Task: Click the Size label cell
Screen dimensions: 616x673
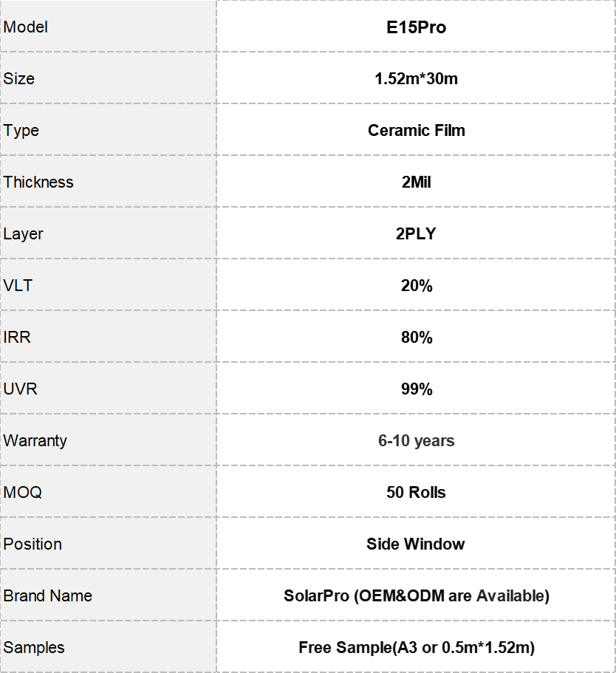Action: click(108, 78)
